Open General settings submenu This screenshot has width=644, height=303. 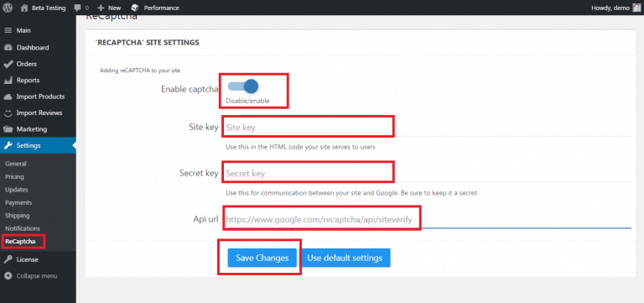(x=16, y=164)
